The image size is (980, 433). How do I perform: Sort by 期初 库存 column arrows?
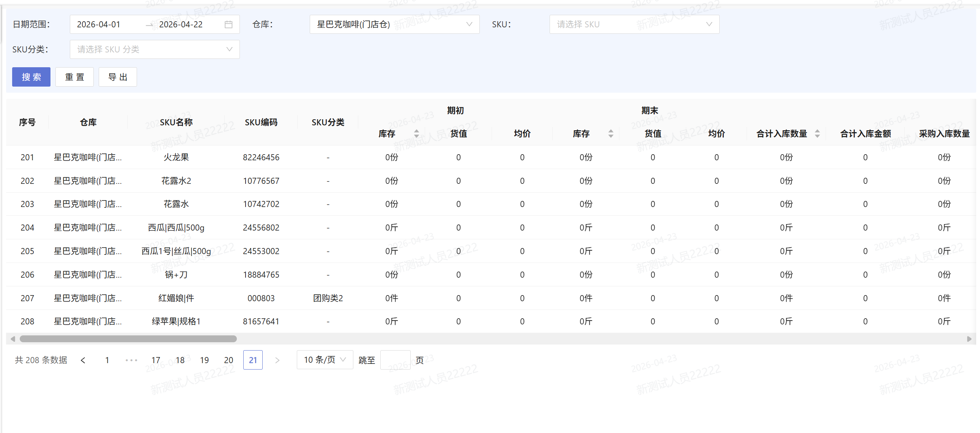click(x=417, y=134)
